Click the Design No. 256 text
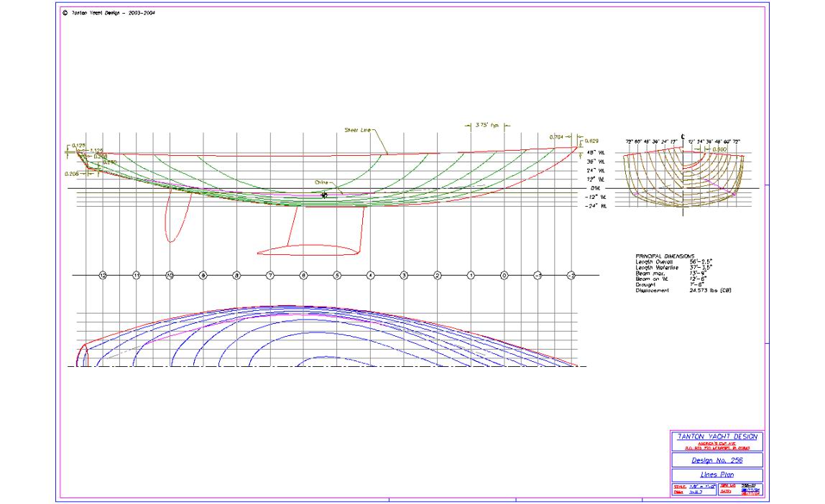 (714, 459)
